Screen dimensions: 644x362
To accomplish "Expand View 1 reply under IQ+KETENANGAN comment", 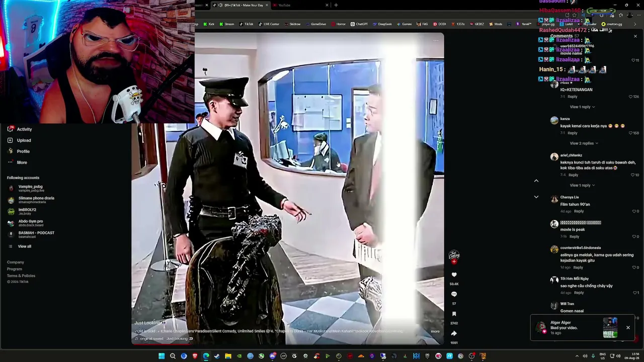I will (x=582, y=107).
